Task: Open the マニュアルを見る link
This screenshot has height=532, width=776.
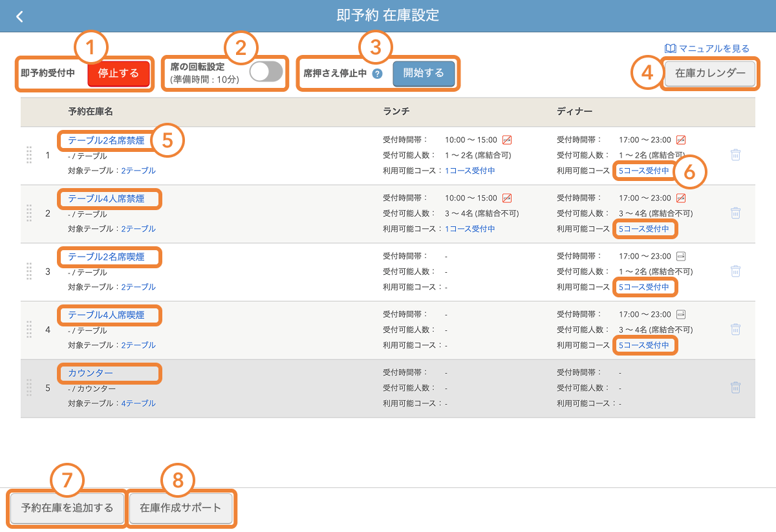Action: (707, 48)
